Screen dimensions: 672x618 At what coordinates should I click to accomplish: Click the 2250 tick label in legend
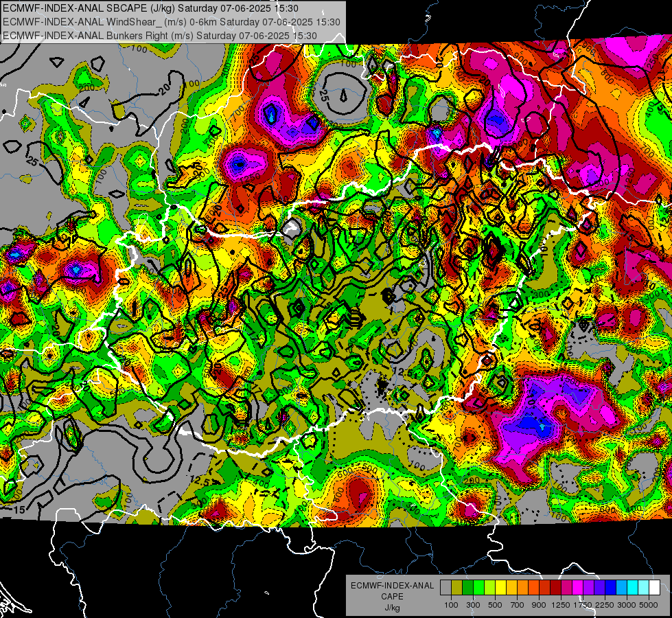point(605,605)
